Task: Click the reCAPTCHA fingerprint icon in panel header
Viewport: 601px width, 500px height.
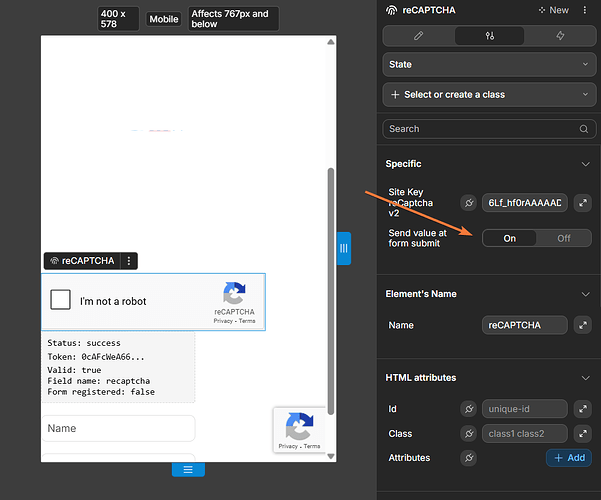Action: click(391, 10)
